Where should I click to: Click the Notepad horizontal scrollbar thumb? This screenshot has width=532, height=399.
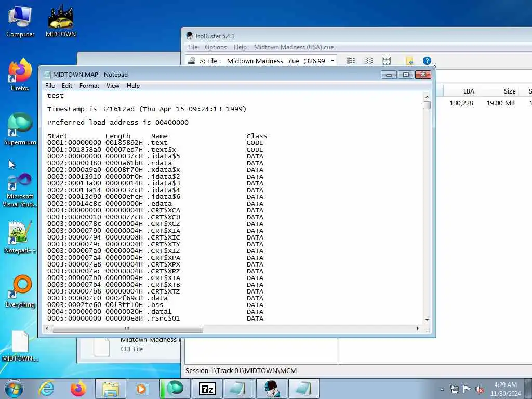[x=127, y=328]
